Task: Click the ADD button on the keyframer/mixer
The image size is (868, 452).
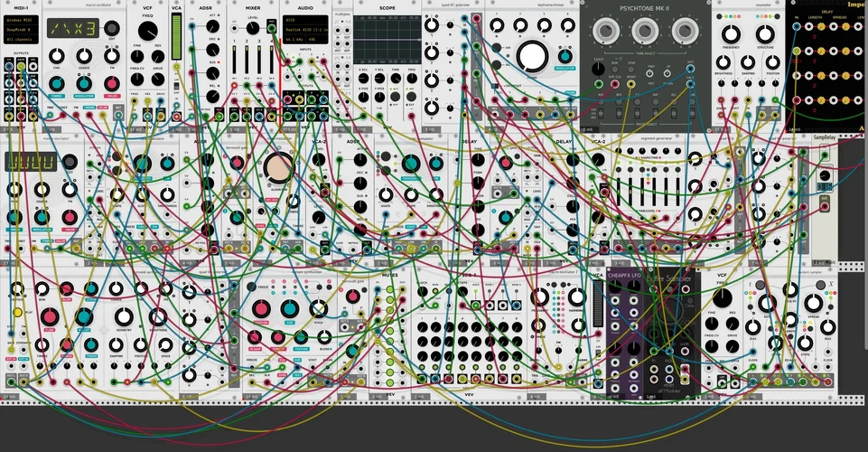Action: click(x=496, y=48)
